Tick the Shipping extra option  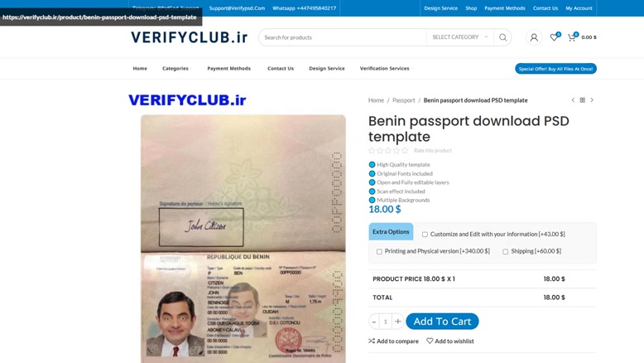[505, 251]
